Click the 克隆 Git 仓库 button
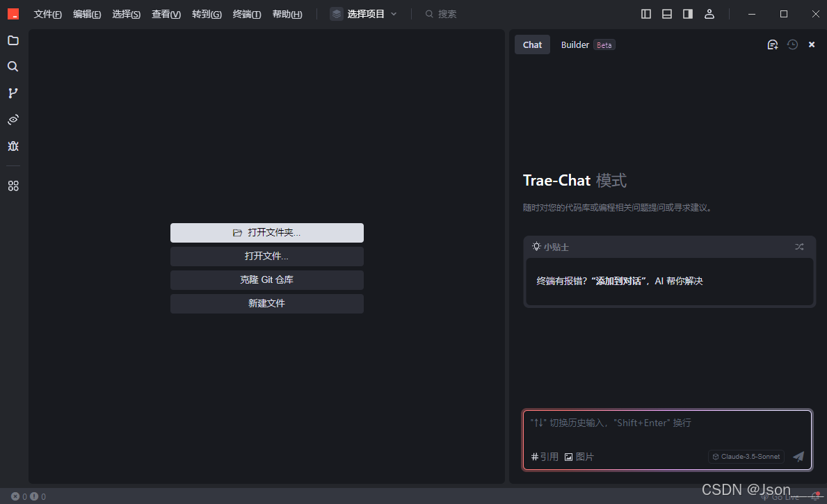 (267, 280)
